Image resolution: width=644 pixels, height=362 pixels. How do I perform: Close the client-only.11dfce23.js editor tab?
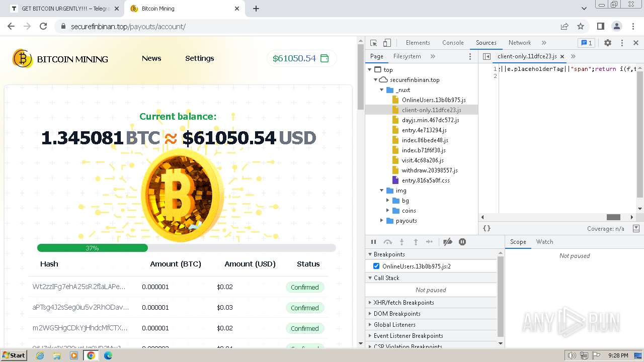(x=562, y=56)
